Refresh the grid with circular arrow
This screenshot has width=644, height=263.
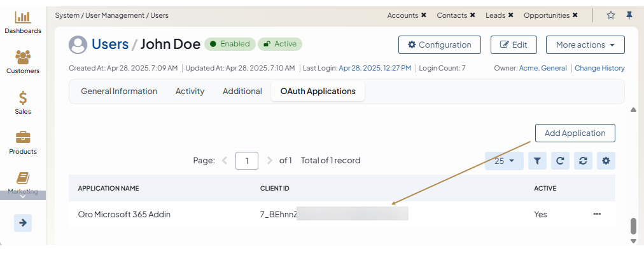click(560, 161)
